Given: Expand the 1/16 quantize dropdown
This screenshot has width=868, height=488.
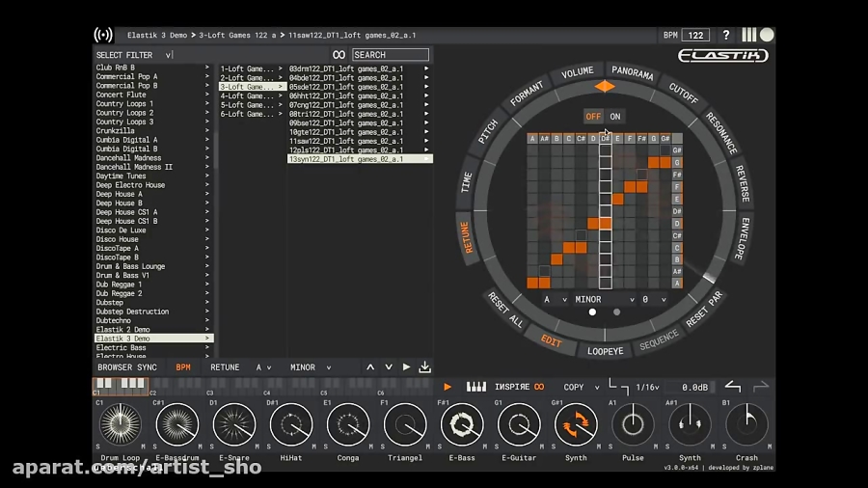Looking at the screenshot, I should [x=647, y=387].
